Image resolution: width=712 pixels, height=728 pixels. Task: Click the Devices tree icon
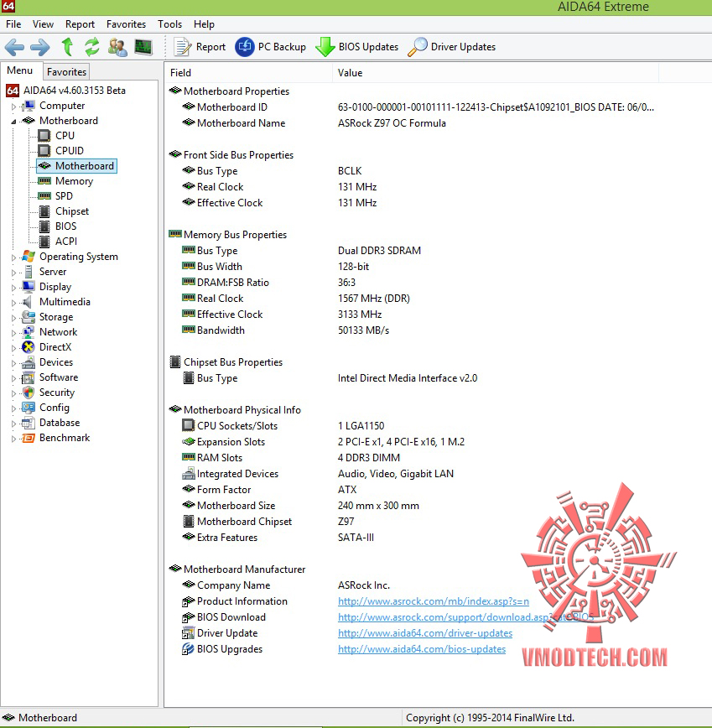pyautogui.click(x=29, y=362)
